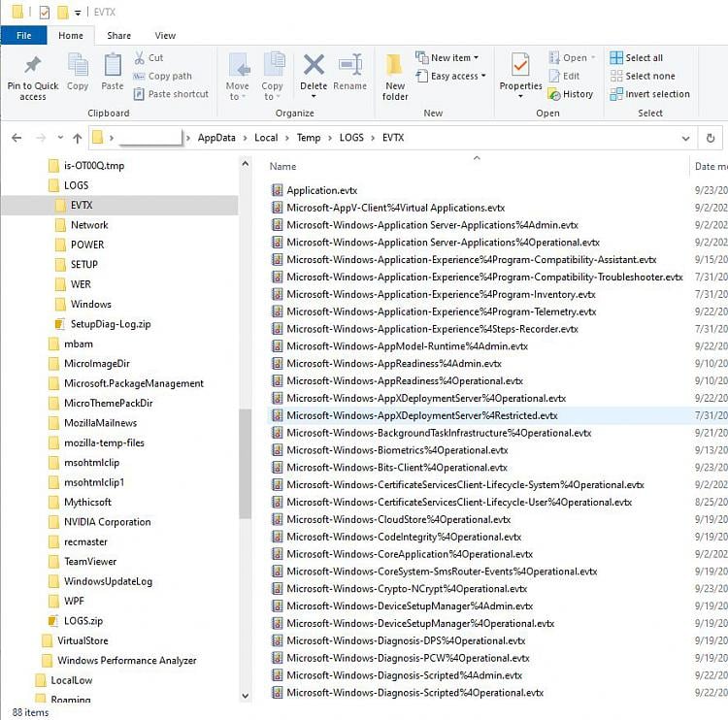Click the Application.evtx file icon
This screenshot has width=728, height=720.
(278, 190)
